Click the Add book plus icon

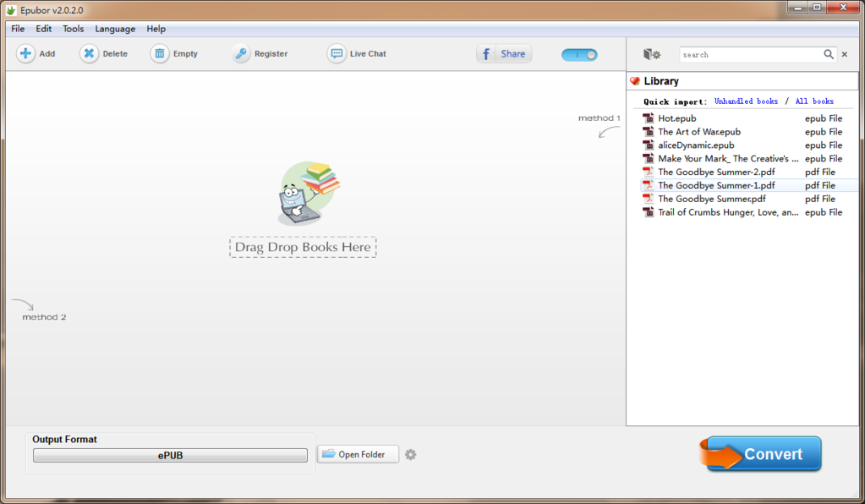point(25,53)
